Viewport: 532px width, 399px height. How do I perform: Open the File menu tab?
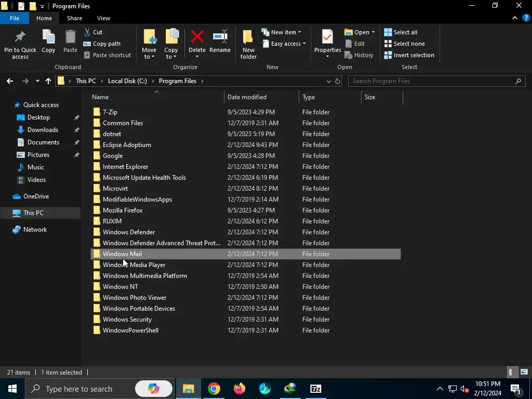[x=14, y=18]
